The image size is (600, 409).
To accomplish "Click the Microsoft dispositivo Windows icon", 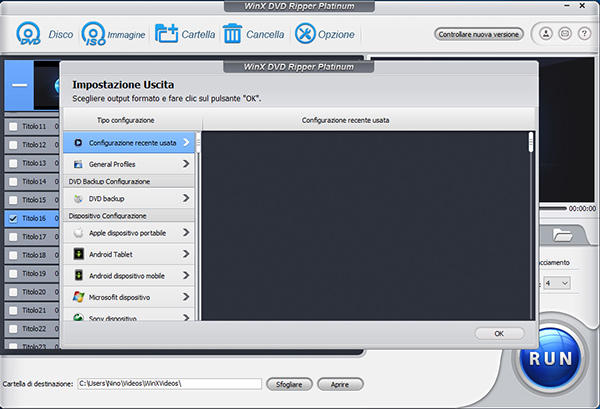I will [x=78, y=297].
